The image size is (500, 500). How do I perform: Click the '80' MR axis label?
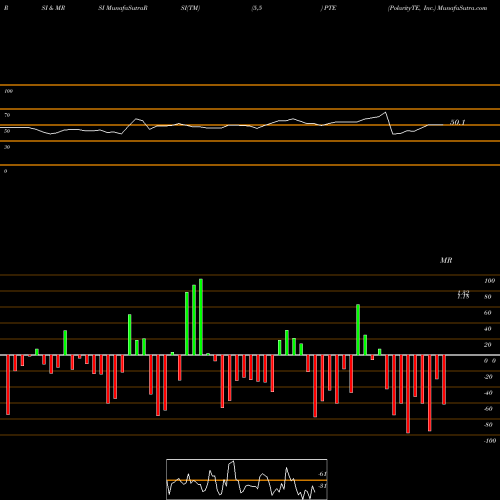pyautogui.click(x=488, y=297)
